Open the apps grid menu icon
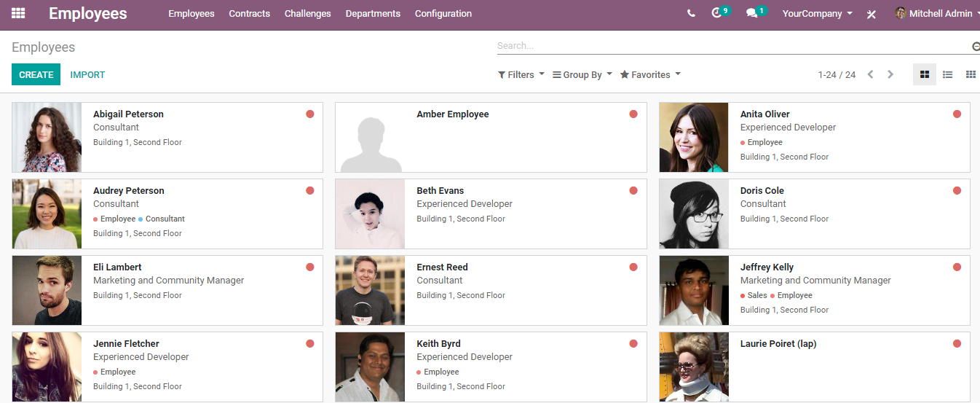The height and width of the screenshot is (403, 980). point(18,13)
